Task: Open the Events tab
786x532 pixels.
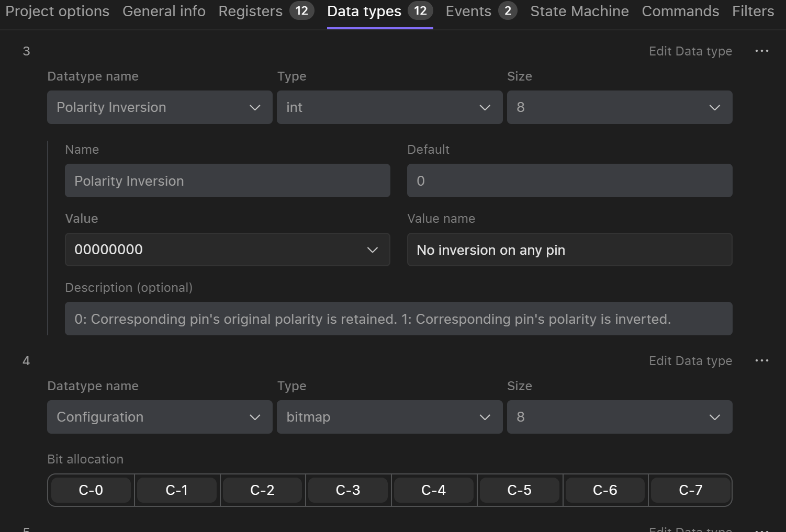Action: 468,11
